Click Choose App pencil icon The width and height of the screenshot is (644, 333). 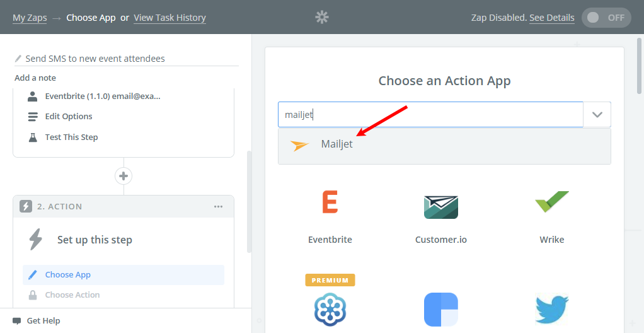tap(32, 274)
